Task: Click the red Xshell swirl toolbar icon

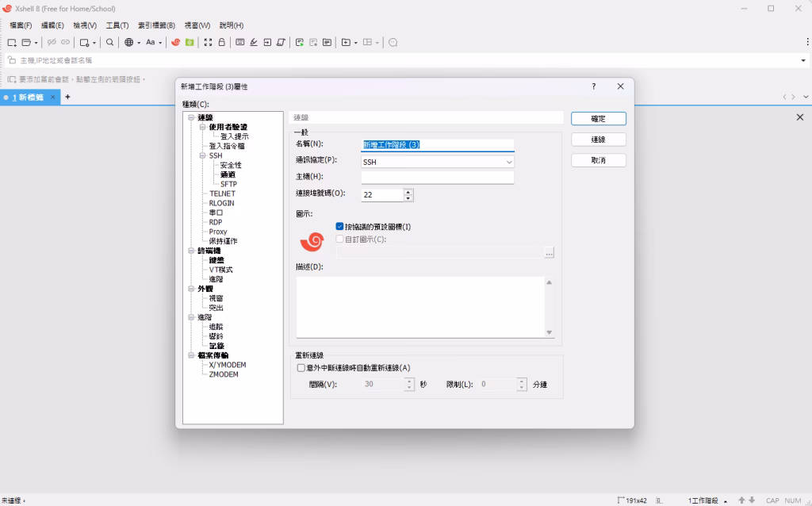Action: pos(175,43)
